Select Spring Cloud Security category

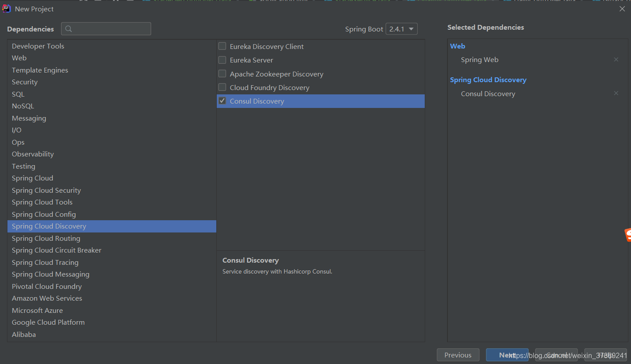tap(112, 190)
